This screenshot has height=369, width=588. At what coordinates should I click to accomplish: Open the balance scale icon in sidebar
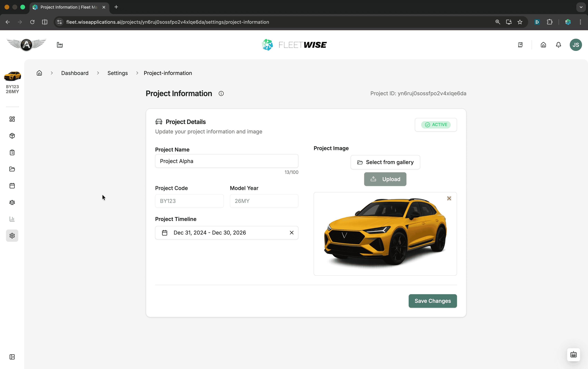pyautogui.click(x=12, y=202)
